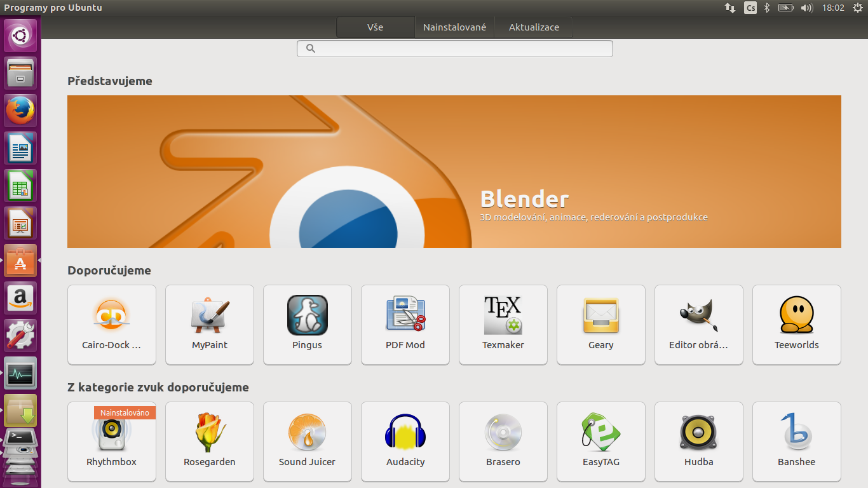Open LibreOffice Impress in the launcher
The width and height of the screenshot is (868, 488).
point(20,223)
